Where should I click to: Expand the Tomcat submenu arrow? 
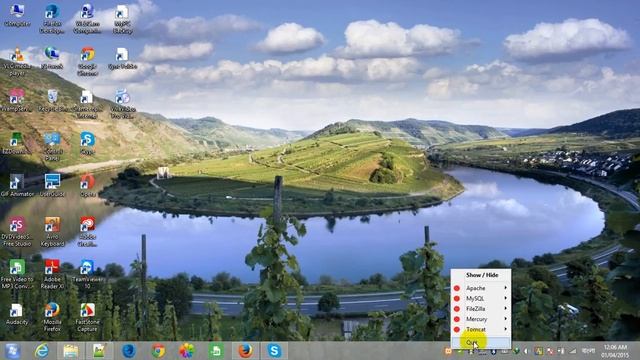point(505,329)
